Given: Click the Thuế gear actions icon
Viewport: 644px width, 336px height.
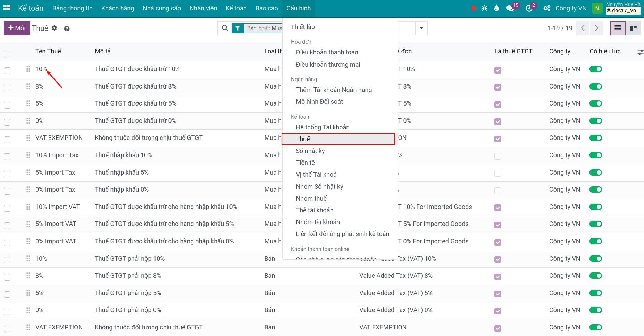Looking at the screenshot, I should point(55,28).
